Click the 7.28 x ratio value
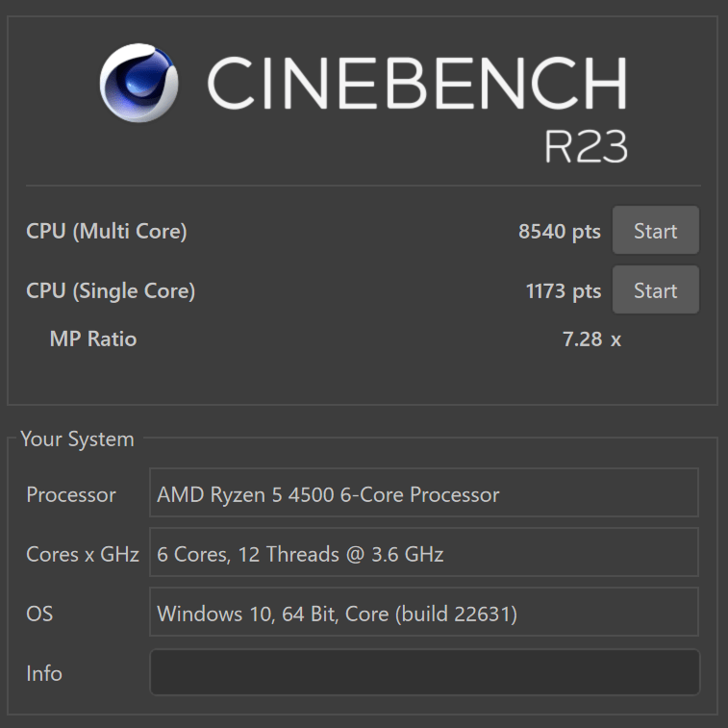The width and height of the screenshot is (728, 728). 591,339
